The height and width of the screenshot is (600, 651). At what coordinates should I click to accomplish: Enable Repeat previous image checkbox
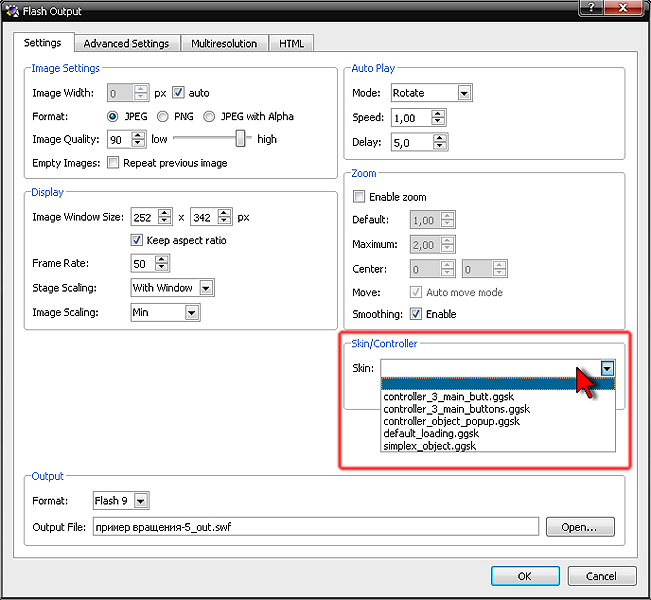[113, 162]
